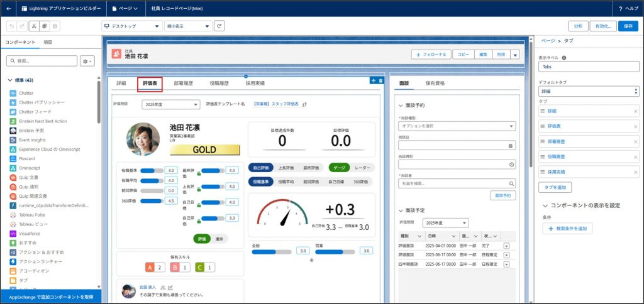Viewport: 644px width, 304px height.
Task: Click the タブを追加 button
Action: pos(555,187)
